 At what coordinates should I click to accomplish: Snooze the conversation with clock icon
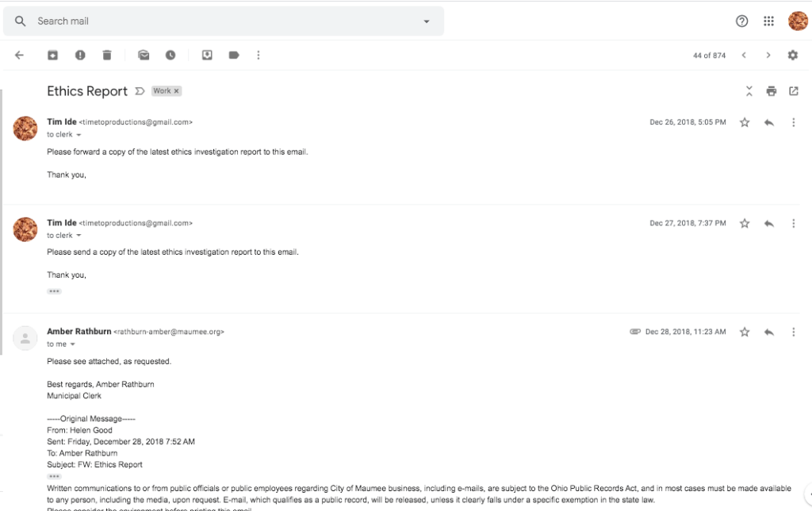(x=170, y=55)
